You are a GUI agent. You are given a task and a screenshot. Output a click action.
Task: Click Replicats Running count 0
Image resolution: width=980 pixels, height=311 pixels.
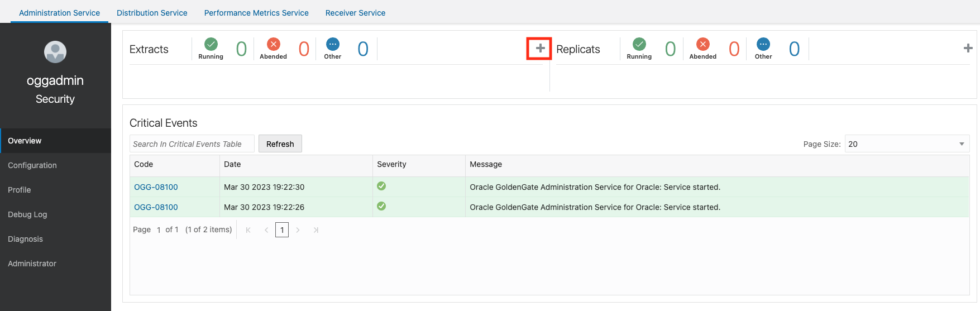point(670,49)
